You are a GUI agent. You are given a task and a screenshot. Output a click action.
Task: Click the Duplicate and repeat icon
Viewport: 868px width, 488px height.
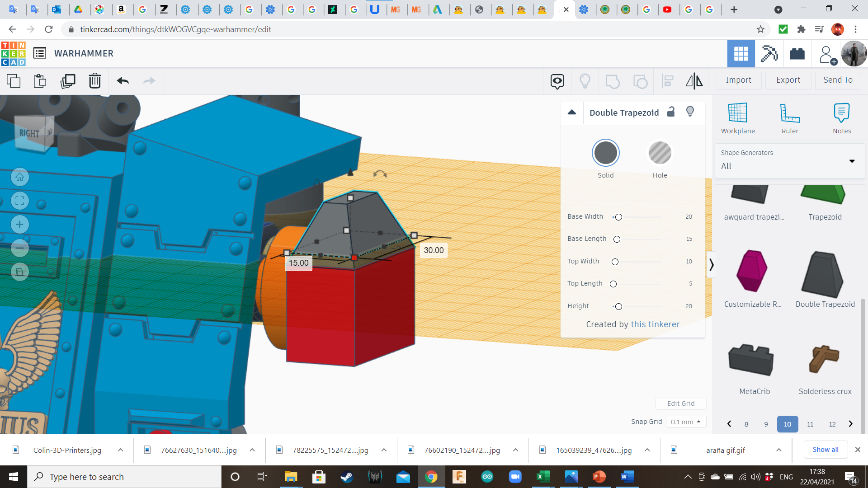click(68, 81)
